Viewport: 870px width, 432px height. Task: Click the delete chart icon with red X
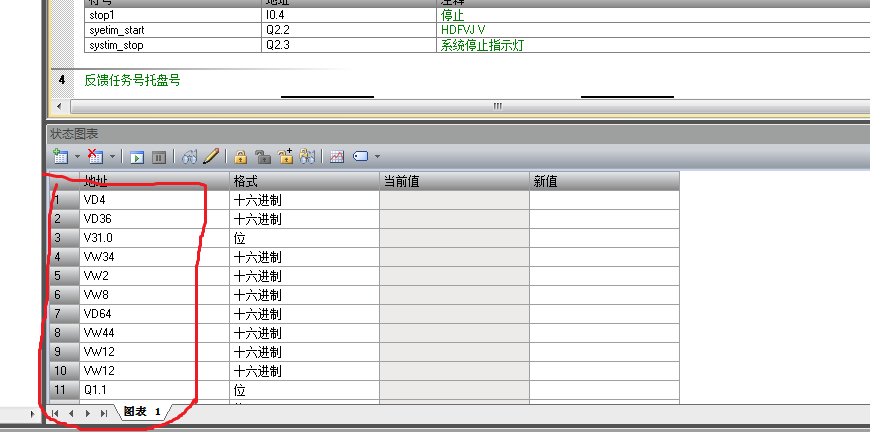[95, 157]
